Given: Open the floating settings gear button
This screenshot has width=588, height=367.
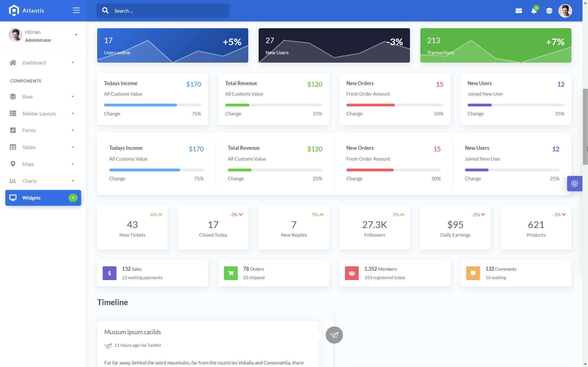Looking at the screenshot, I should (x=574, y=184).
